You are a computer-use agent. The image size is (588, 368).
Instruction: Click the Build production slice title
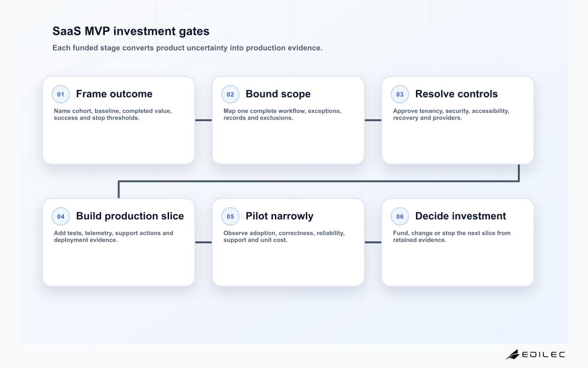(130, 216)
